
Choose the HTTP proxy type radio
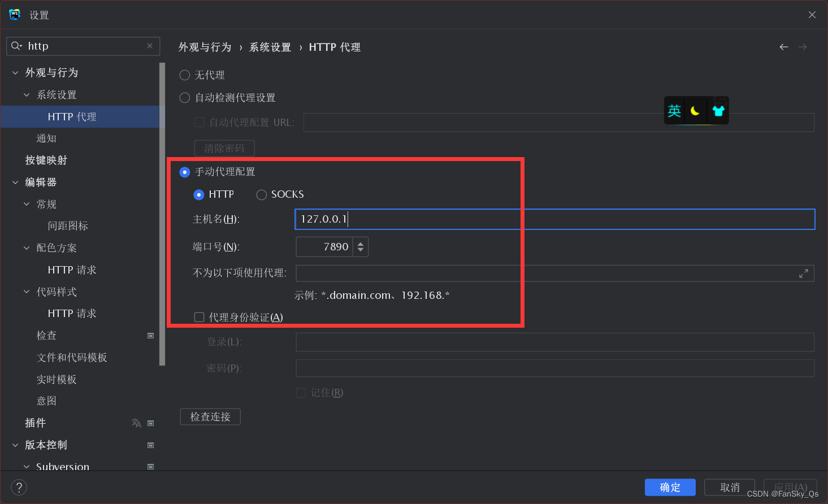198,195
